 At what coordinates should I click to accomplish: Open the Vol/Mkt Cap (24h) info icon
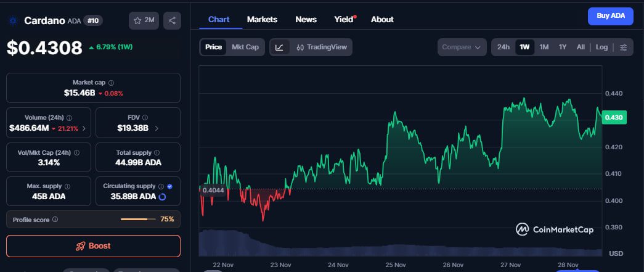click(x=76, y=152)
